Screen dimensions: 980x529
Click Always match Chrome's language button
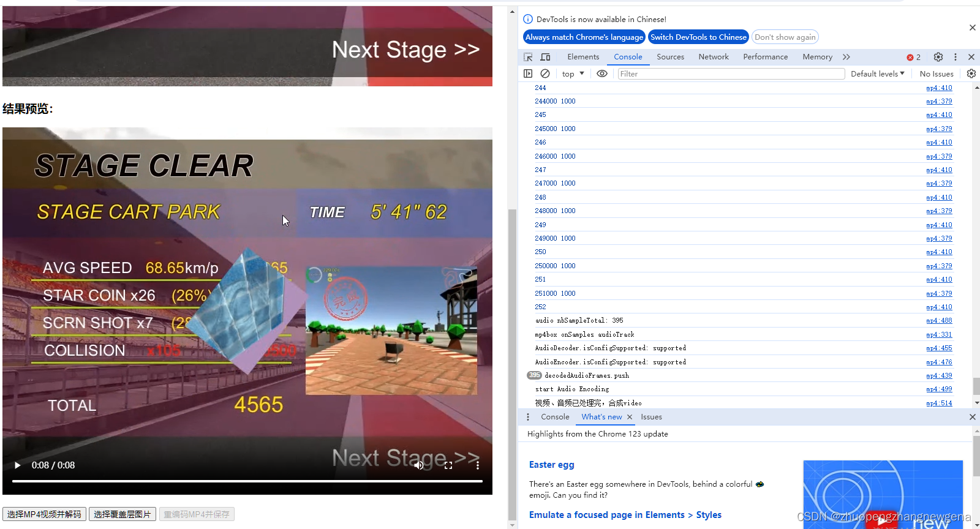tap(584, 37)
